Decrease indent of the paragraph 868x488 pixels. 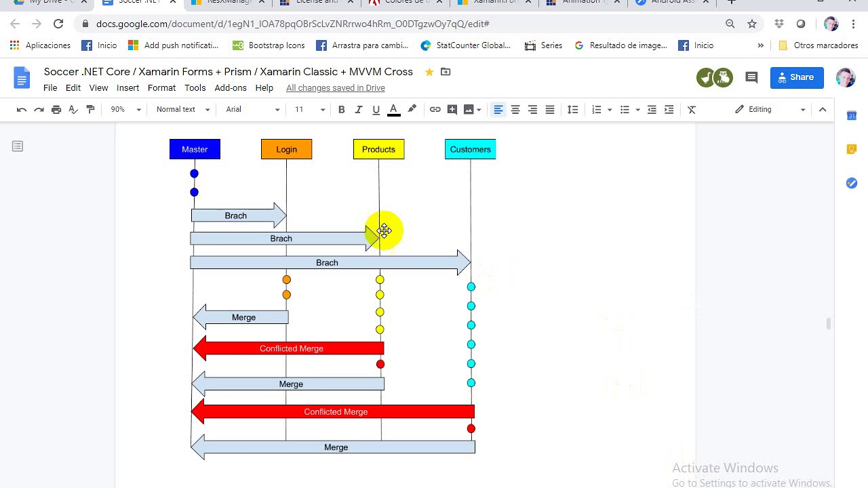click(652, 109)
